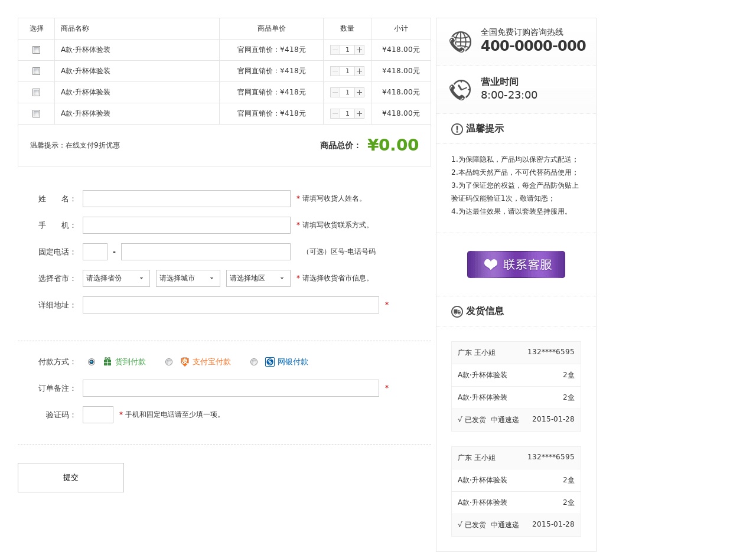The width and height of the screenshot is (756, 552).
Task: Decrease quantity in the fourth product row
Action: click(335, 114)
